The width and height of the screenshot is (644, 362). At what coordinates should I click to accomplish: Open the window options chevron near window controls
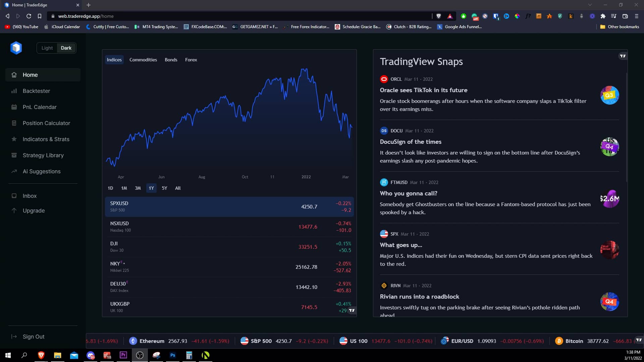click(x=590, y=5)
